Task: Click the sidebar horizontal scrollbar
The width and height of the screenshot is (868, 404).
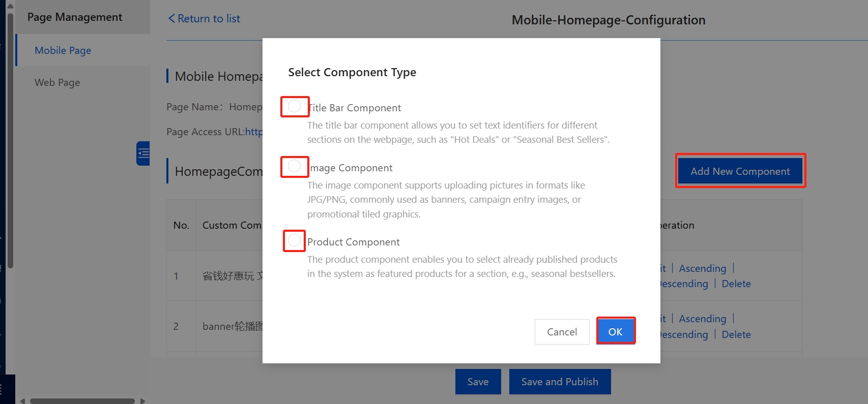Action: [82, 401]
